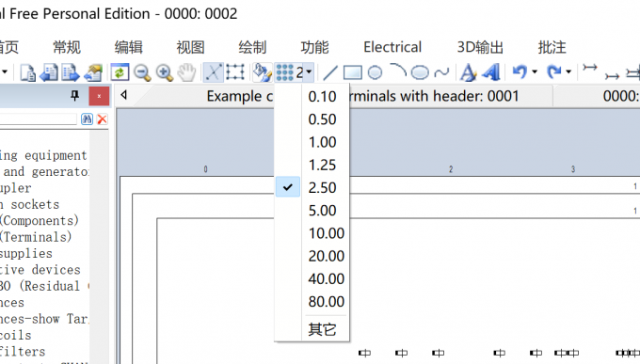
Task: Refresh the drawing view
Action: (120, 72)
